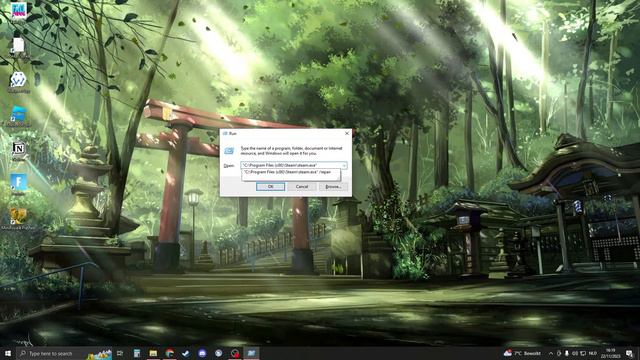Open Discord from the taskbar
Viewport: 640px width, 360px height.
[202, 353]
